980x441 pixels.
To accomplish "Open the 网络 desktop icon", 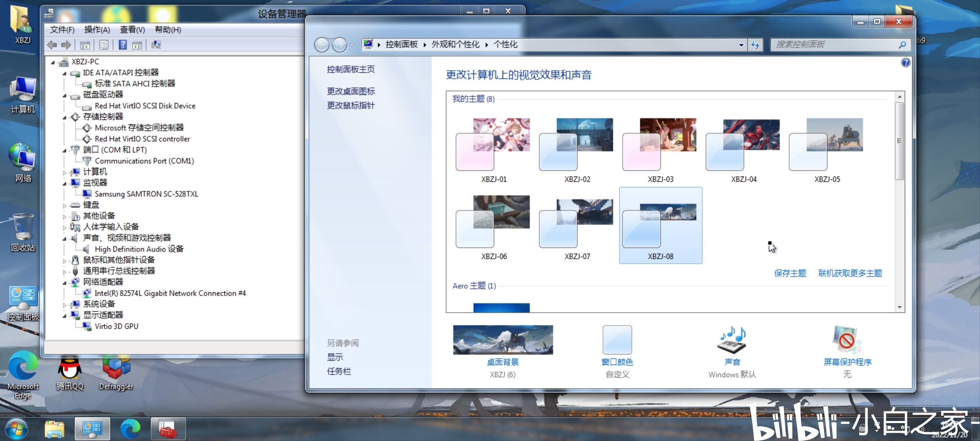I will click(x=23, y=163).
